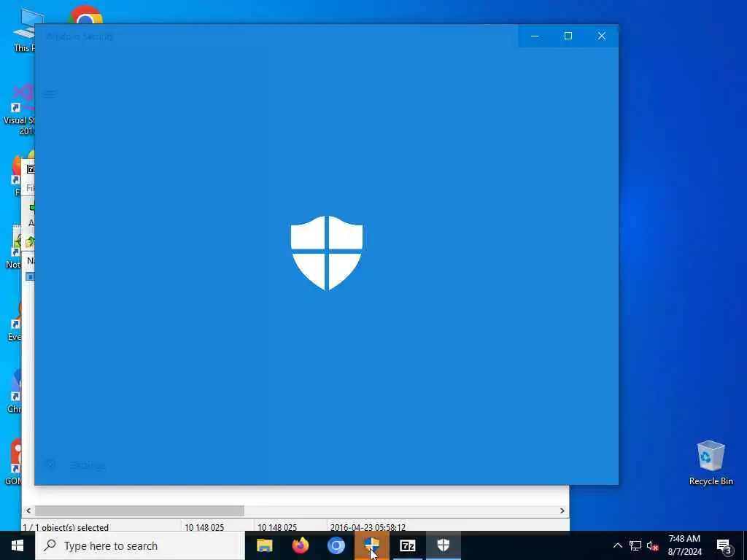Select the Recycle Bin desktop icon
This screenshot has width=747, height=560.
(711, 463)
